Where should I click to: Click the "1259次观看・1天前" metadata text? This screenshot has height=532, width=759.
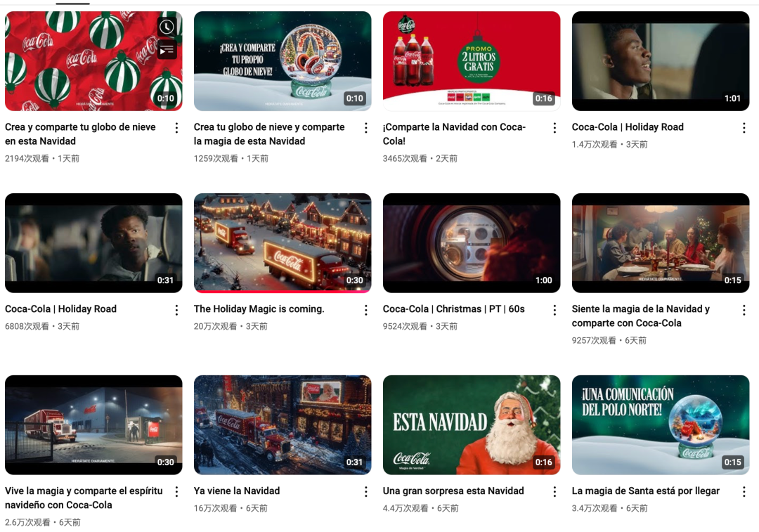coord(231,158)
